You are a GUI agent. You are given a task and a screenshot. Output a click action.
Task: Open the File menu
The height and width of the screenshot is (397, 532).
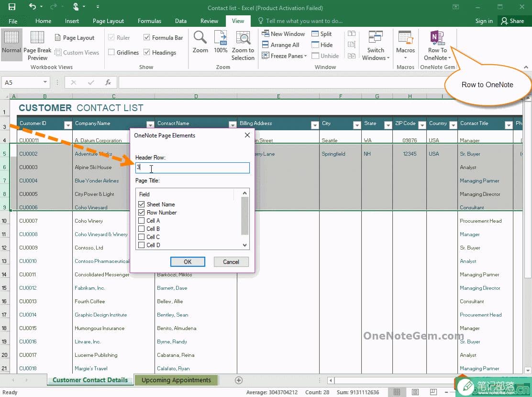(13, 21)
